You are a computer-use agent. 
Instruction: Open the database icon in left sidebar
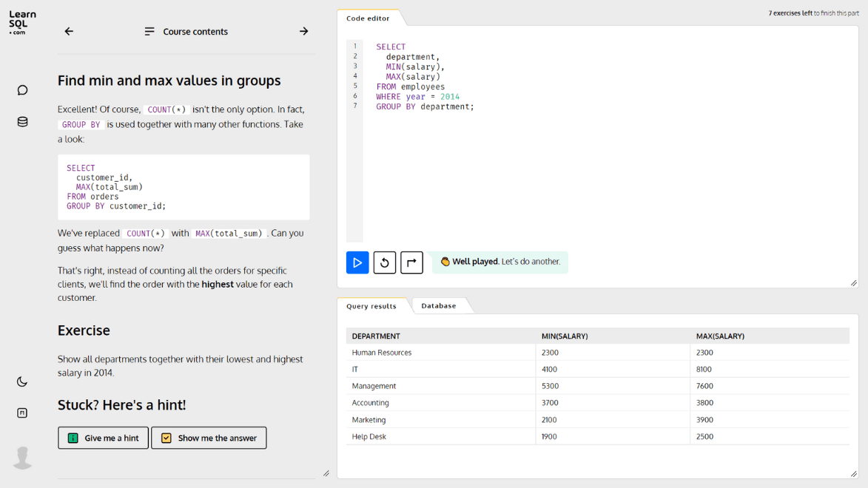[22, 122]
